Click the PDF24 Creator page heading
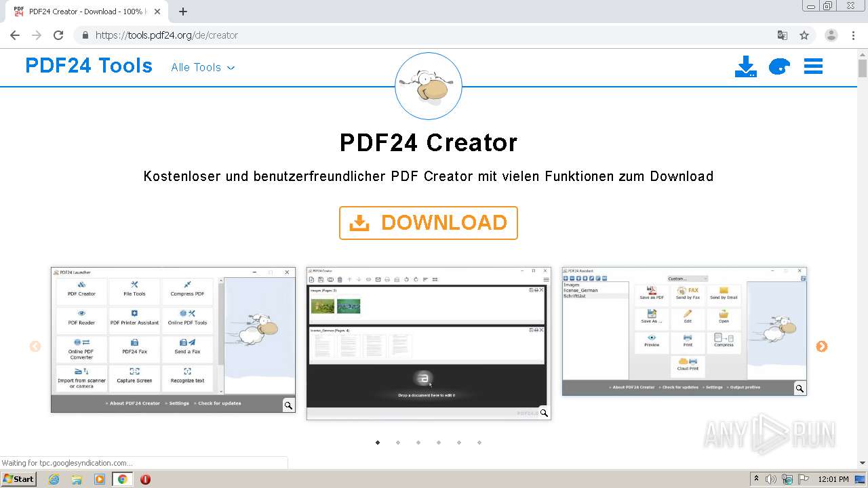Image resolution: width=868 pixels, height=488 pixels. point(429,142)
